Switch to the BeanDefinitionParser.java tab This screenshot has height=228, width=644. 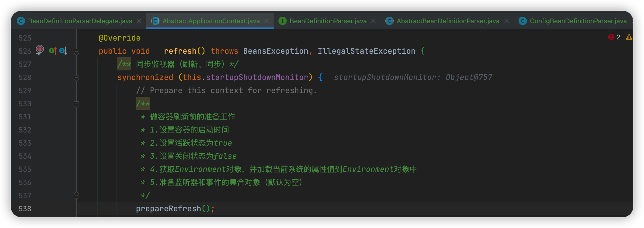[x=328, y=21]
